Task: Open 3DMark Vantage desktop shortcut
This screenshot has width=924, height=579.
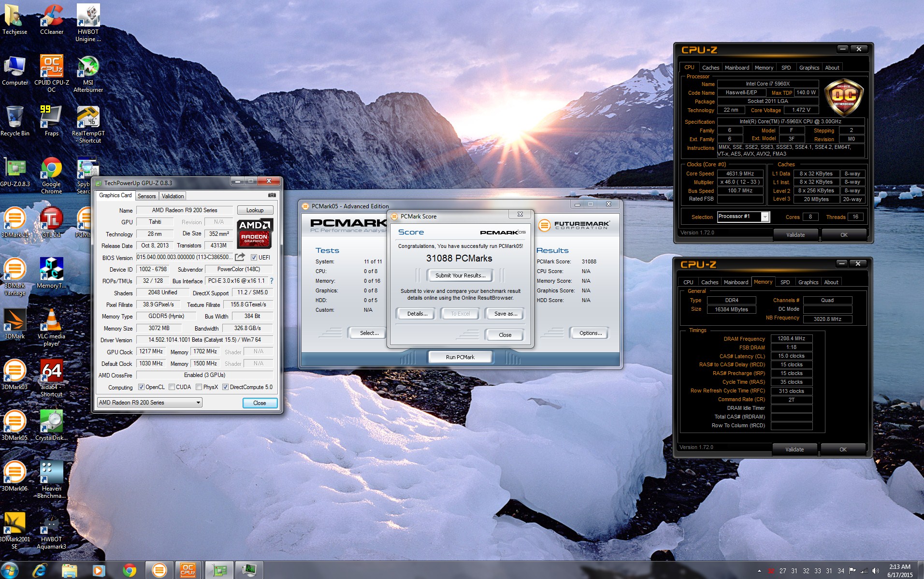Action: (x=14, y=276)
